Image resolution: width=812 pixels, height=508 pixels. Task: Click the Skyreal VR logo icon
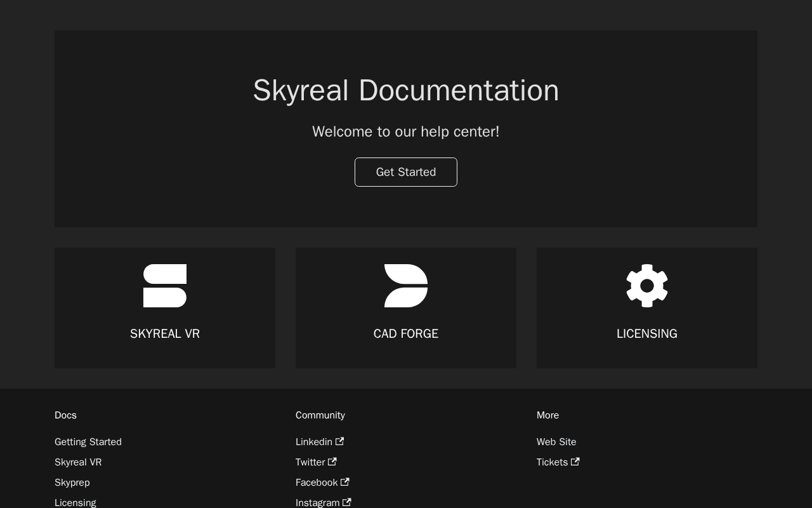click(165, 286)
